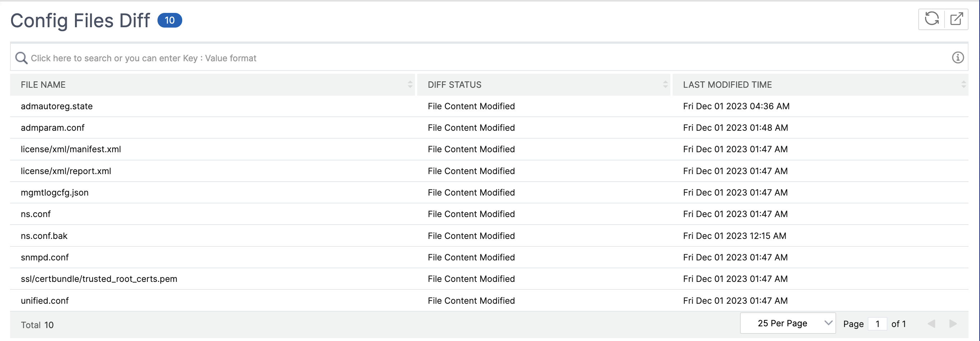Refresh the Config Files Diff list
The image size is (980, 341).
pyautogui.click(x=932, y=19)
